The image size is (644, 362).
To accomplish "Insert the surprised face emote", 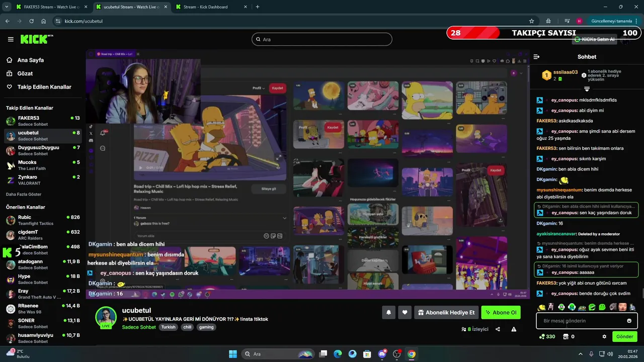I will [x=622, y=307].
